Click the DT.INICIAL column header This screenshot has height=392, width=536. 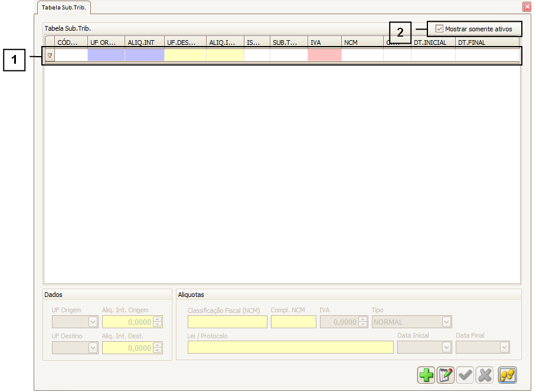point(432,43)
